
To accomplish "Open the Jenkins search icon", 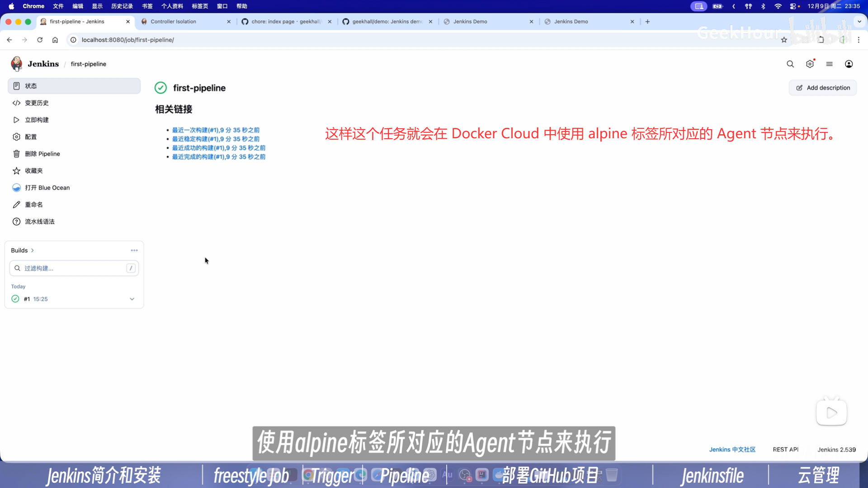I will [x=790, y=64].
